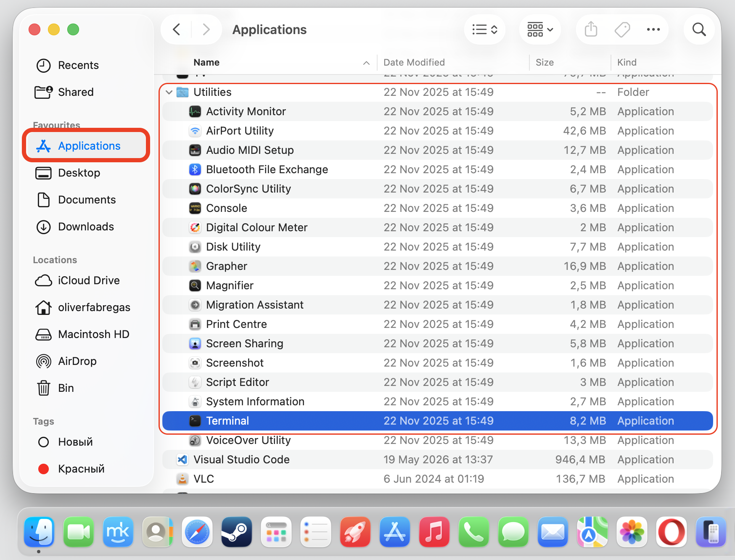Select the Magnifier app icon

pyautogui.click(x=195, y=285)
